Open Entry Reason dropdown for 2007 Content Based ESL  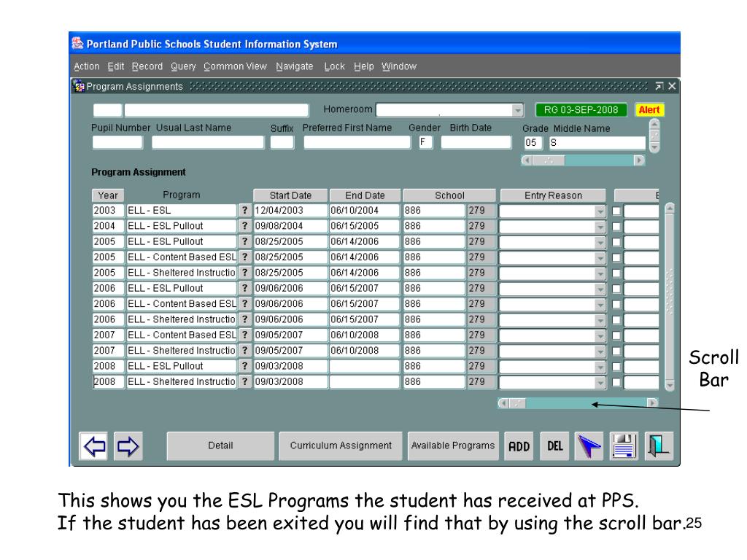pyautogui.click(x=600, y=335)
